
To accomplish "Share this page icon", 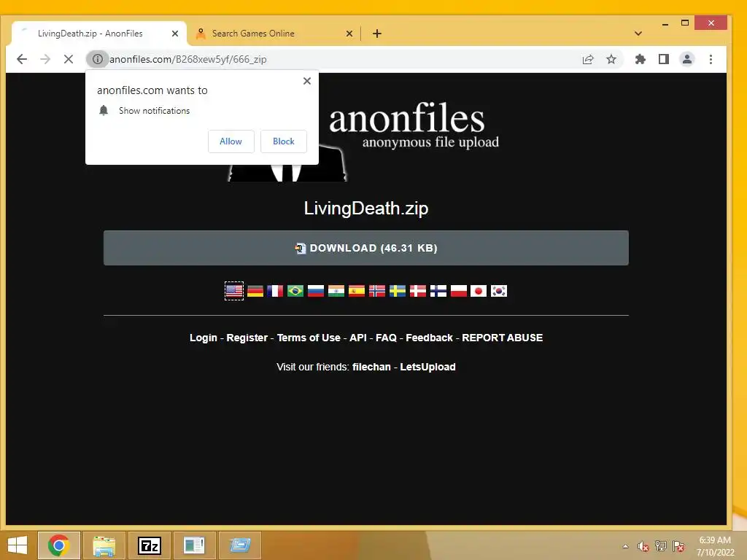I will [x=588, y=59].
